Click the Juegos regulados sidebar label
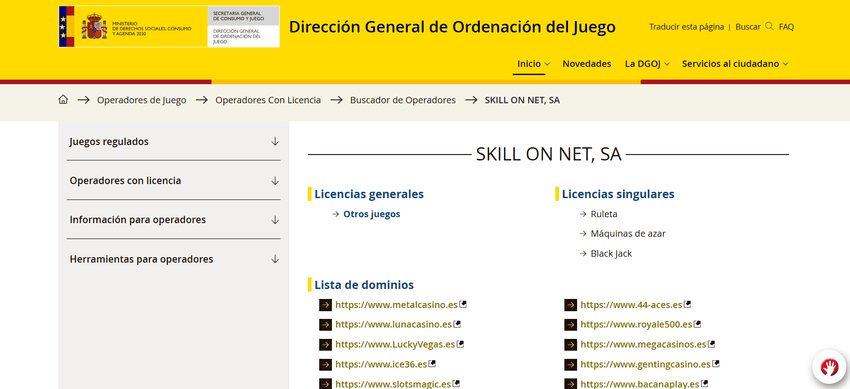 pos(109,141)
